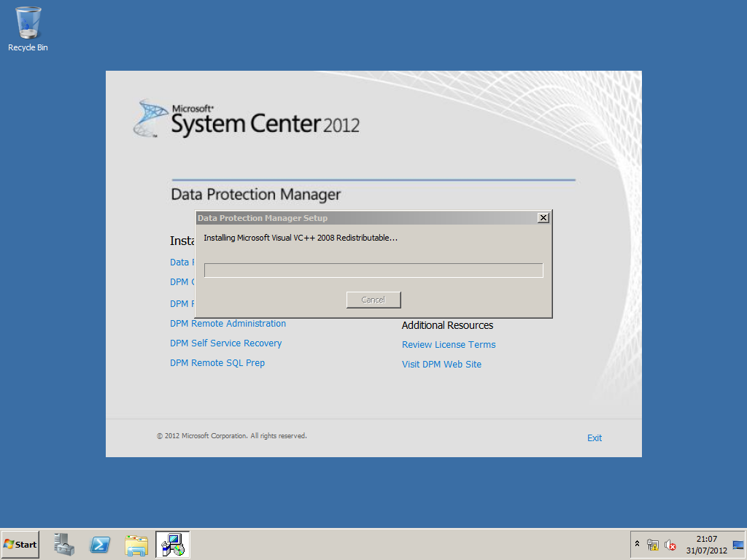Open DPM Self Service Recovery link

click(226, 343)
